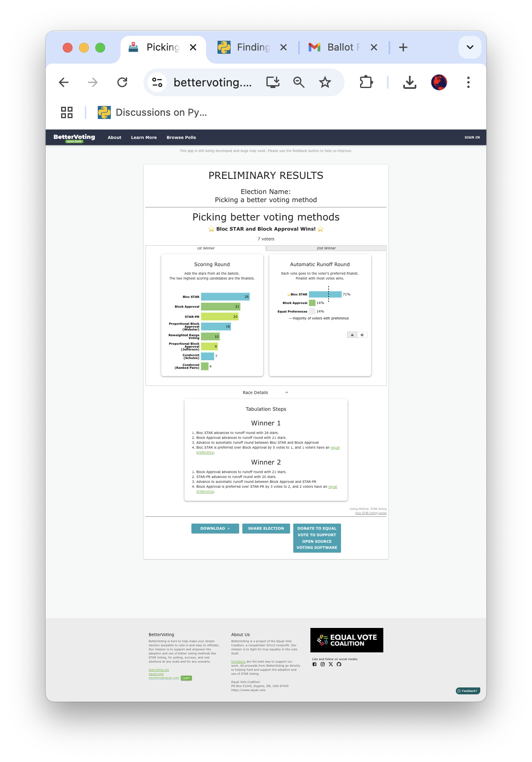Click the BetterVoting logo
Screen dimensions: 532x762
point(74,138)
